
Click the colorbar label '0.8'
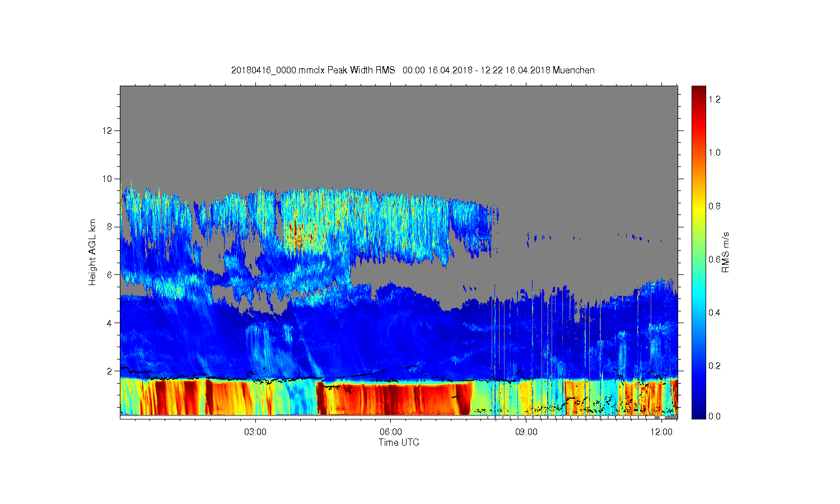coord(714,206)
